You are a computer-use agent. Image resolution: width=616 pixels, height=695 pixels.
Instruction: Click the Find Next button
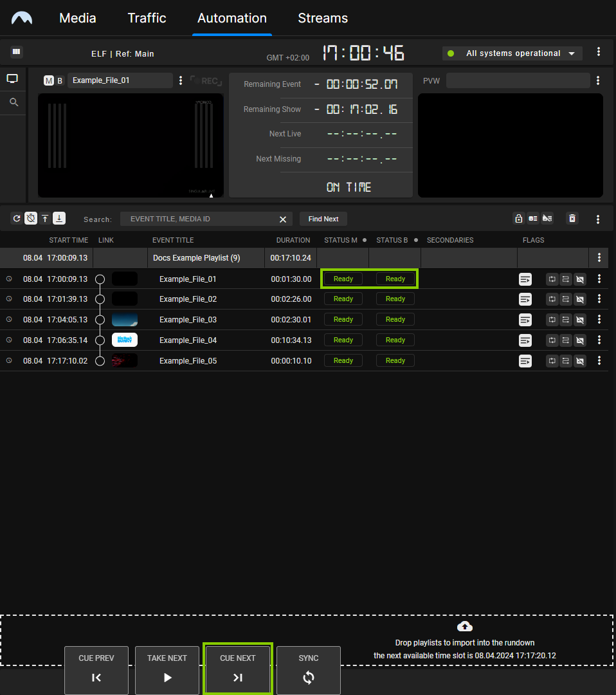click(x=323, y=219)
